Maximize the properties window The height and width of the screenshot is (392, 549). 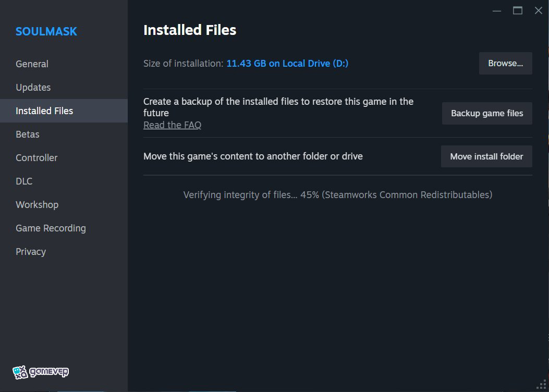pos(518,10)
